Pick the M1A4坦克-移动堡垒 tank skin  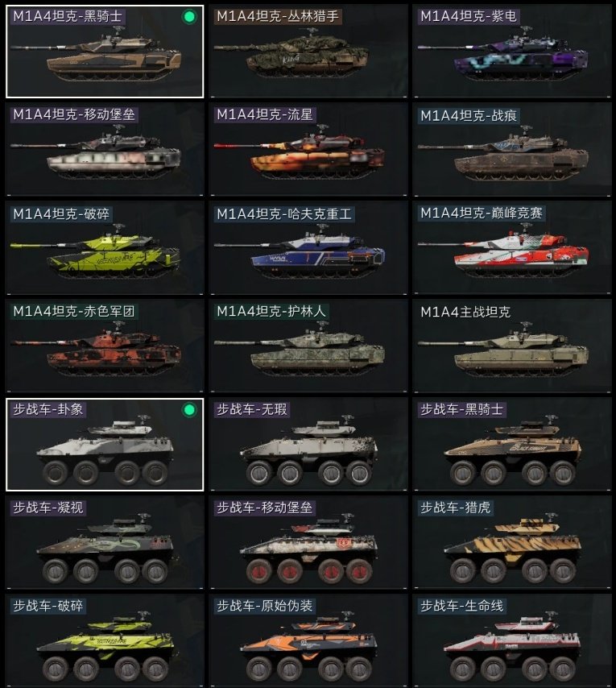click(x=105, y=150)
